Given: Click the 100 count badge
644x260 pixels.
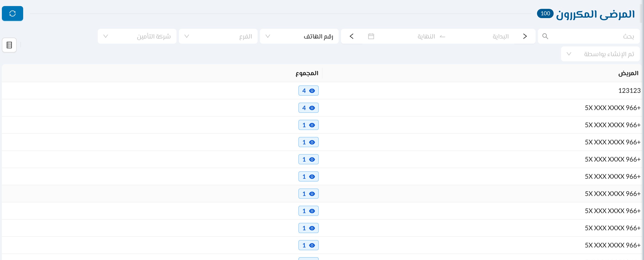Looking at the screenshot, I should click(x=545, y=13).
